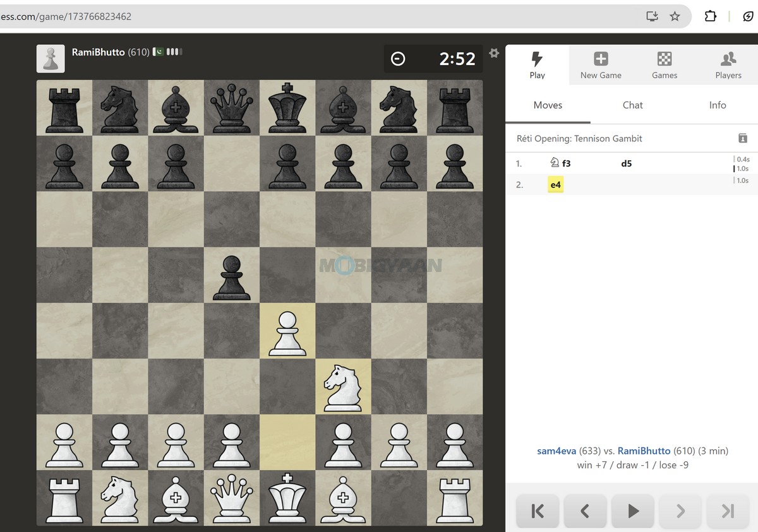The height and width of the screenshot is (532, 758).
Task: Click RamiBhutto username above the board
Action: click(98, 52)
